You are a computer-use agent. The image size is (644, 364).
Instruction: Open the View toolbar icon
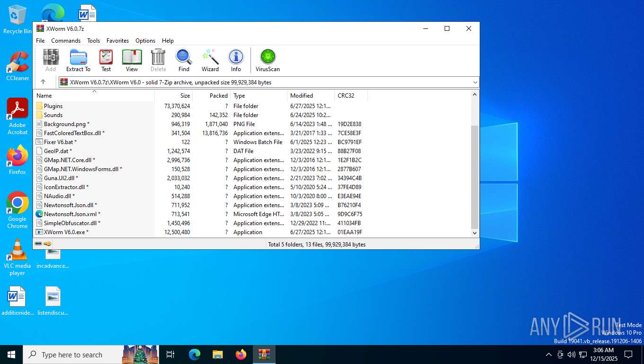pyautogui.click(x=132, y=60)
